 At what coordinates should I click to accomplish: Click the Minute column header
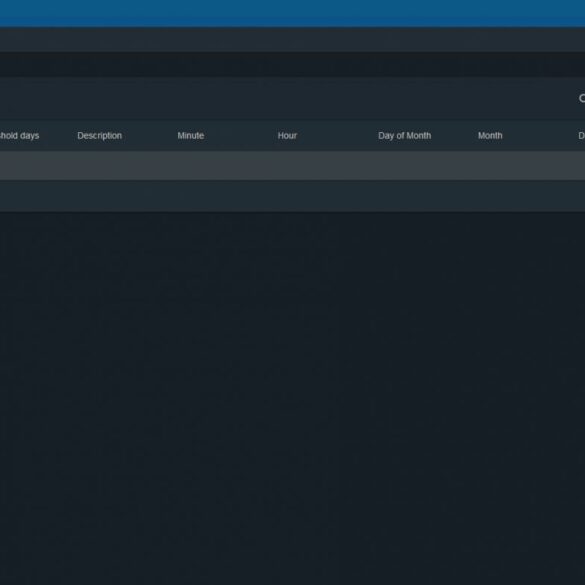click(191, 135)
